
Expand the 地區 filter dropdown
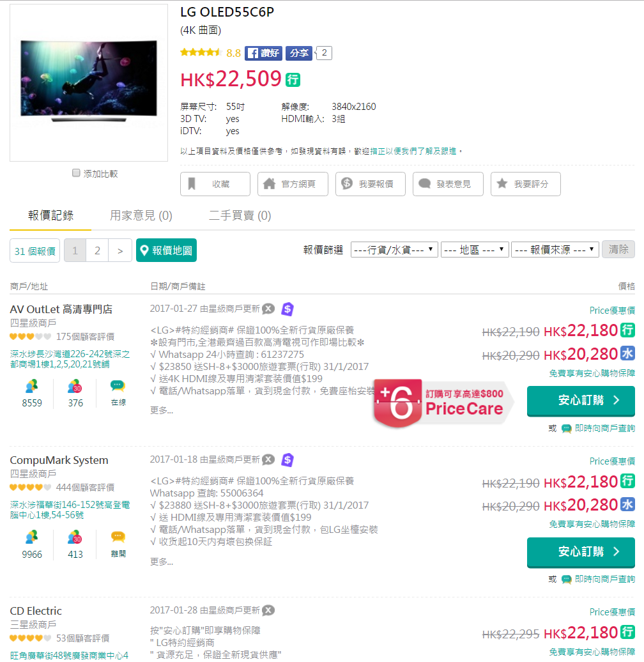(475, 250)
